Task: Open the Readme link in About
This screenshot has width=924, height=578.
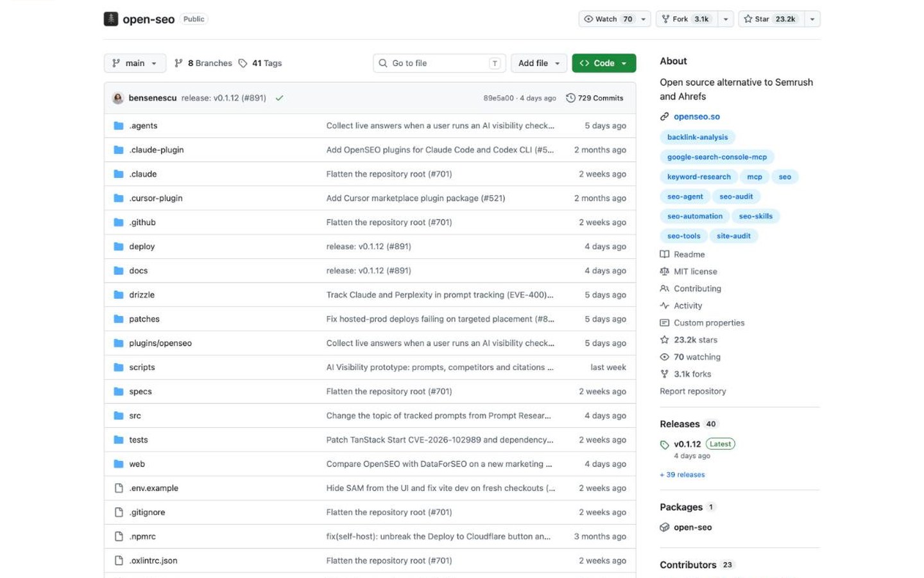Action: 683,254
